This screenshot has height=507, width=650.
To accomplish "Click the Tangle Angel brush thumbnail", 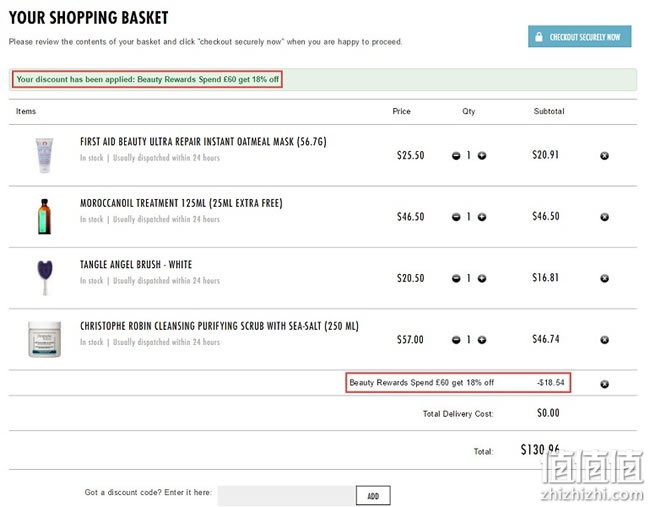I will (x=45, y=278).
